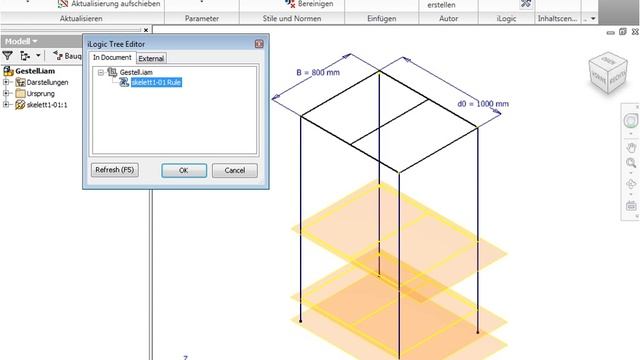This screenshot has height=360, width=640.
Task: Select skelett1-01 Rule in the tree
Action: pos(156,82)
